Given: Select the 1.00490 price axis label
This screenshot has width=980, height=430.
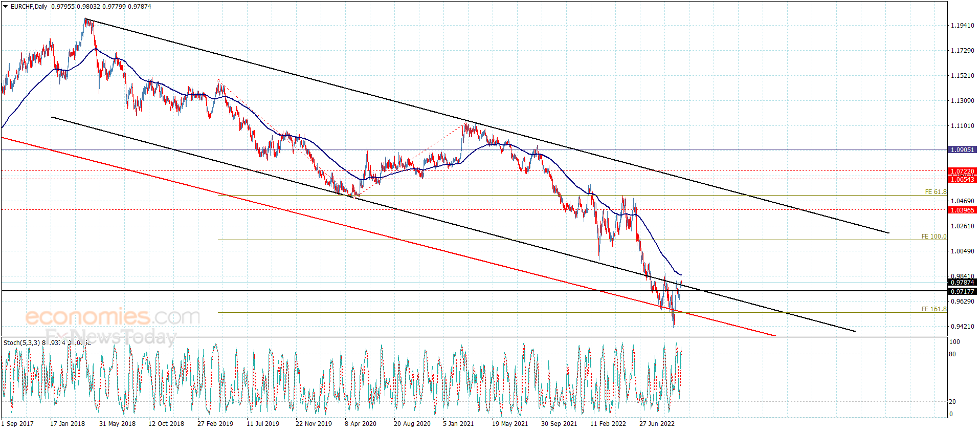Looking at the screenshot, I should (x=962, y=251).
